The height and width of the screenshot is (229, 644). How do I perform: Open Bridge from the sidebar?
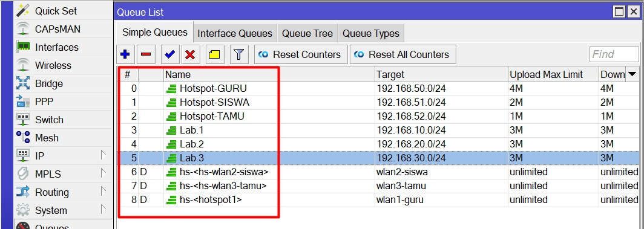pyautogui.click(x=49, y=83)
